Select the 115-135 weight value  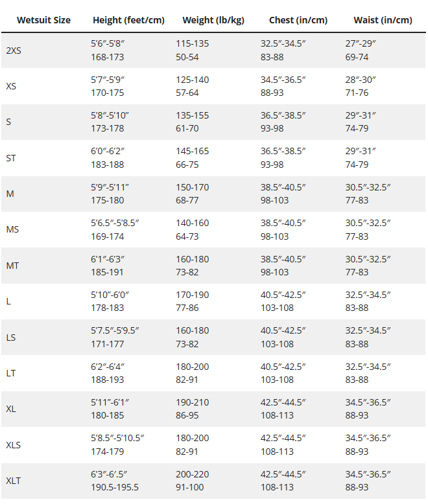(x=193, y=44)
